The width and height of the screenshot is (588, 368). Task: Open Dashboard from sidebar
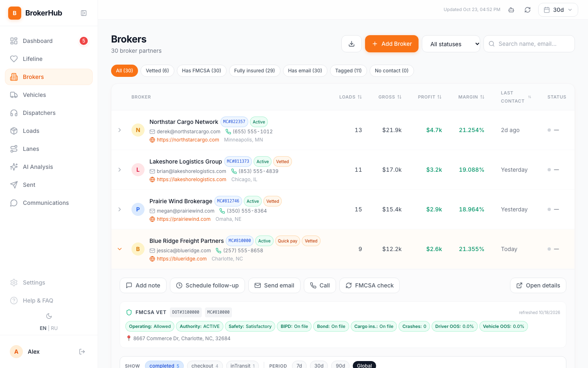49,41
